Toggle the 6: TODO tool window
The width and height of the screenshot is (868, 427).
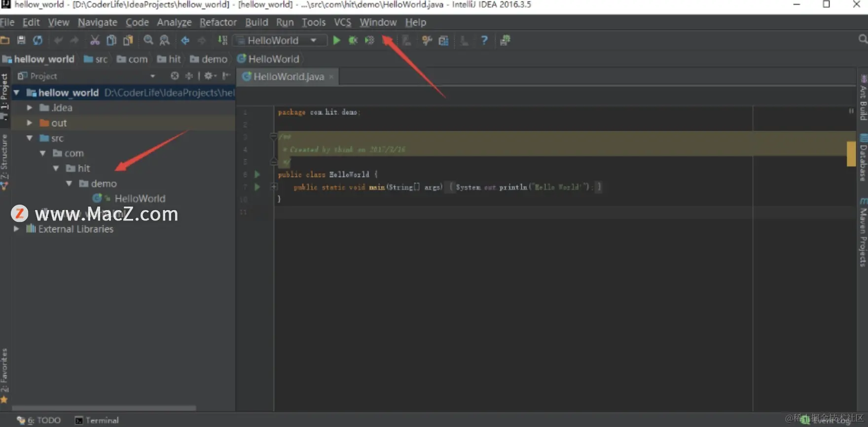tap(39, 420)
